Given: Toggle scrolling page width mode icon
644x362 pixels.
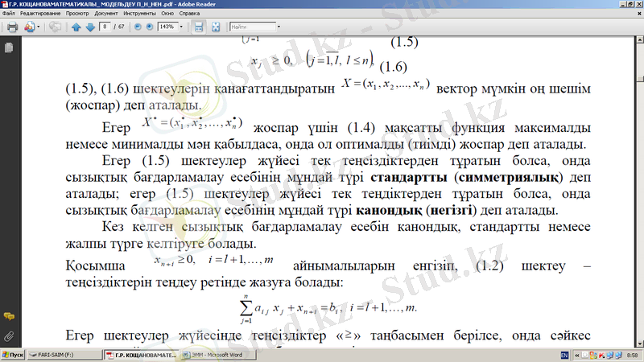Looking at the screenshot, I should pyautogui.click(x=199, y=27).
